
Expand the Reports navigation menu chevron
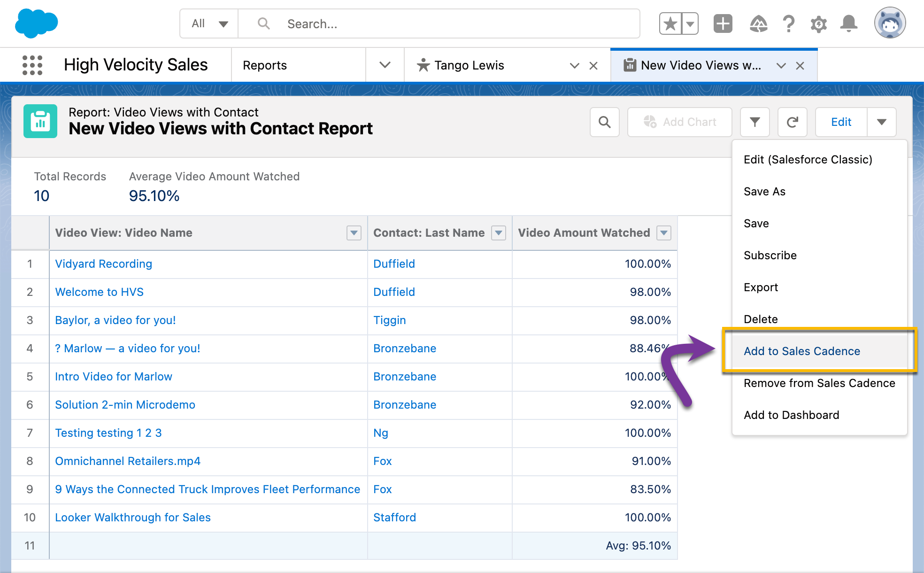[385, 65]
